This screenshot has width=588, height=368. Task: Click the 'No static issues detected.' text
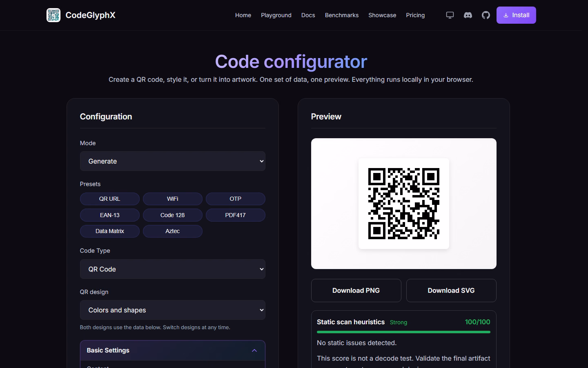[x=357, y=343]
